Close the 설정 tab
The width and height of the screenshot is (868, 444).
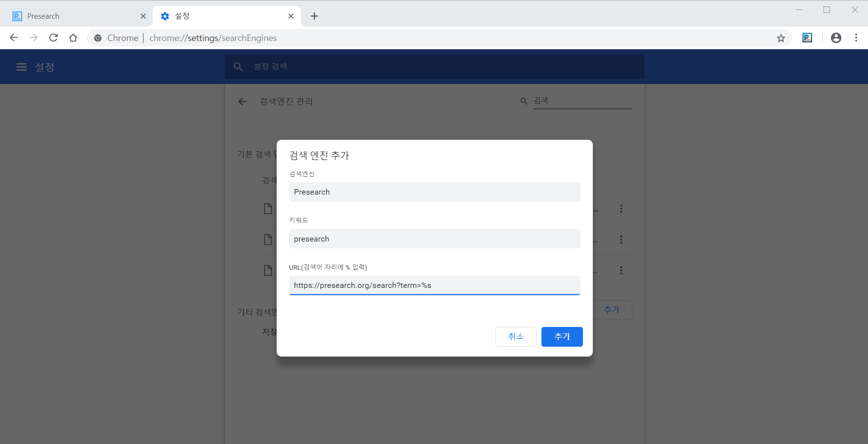(291, 16)
